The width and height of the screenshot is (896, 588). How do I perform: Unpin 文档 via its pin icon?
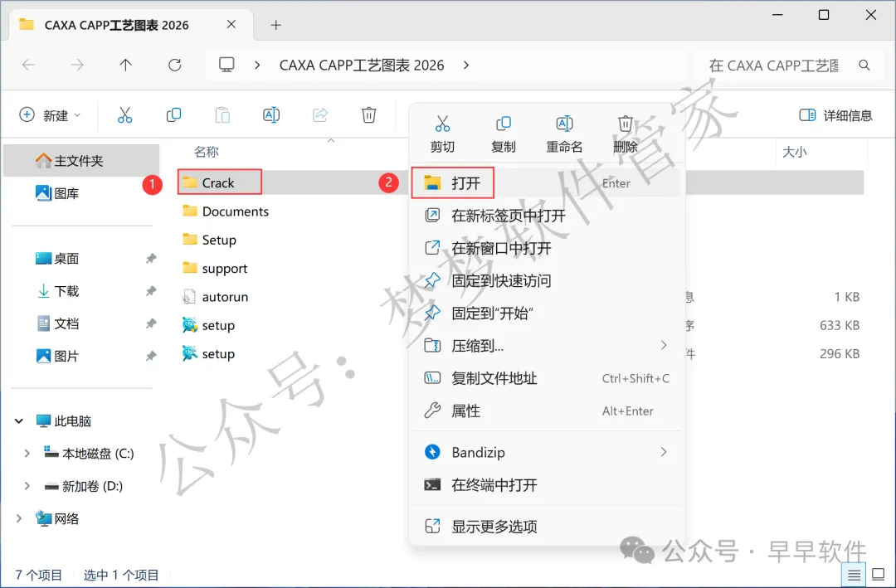tap(150, 323)
